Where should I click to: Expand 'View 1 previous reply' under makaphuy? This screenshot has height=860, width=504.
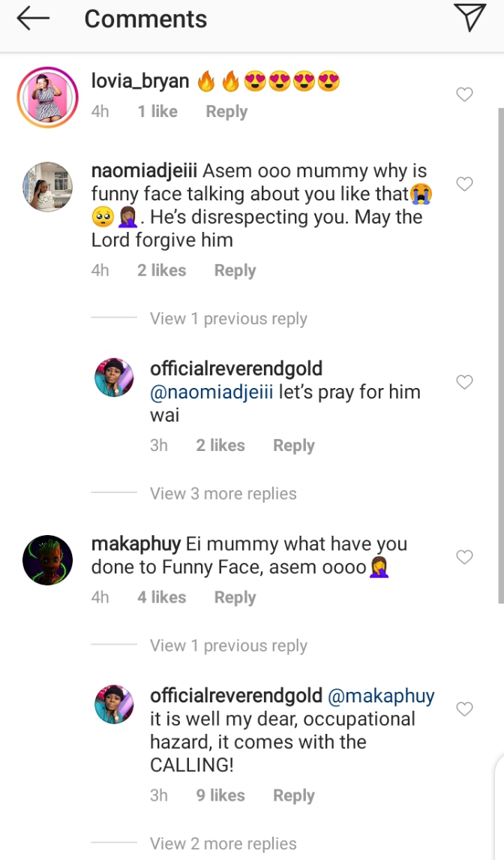coord(229,645)
